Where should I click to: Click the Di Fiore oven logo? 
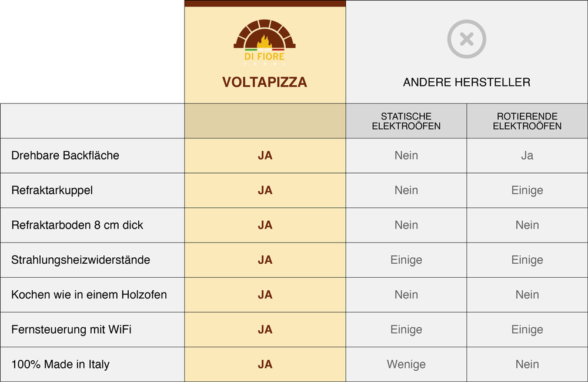click(x=265, y=41)
